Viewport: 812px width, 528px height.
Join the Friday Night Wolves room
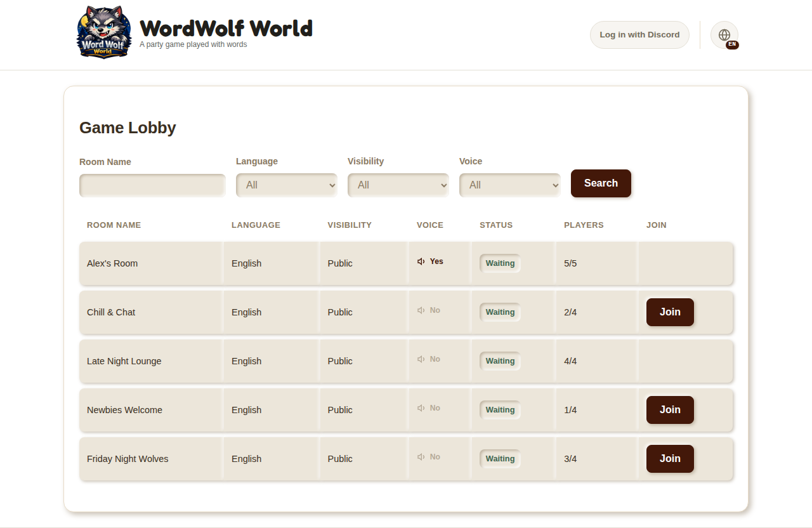670,459
